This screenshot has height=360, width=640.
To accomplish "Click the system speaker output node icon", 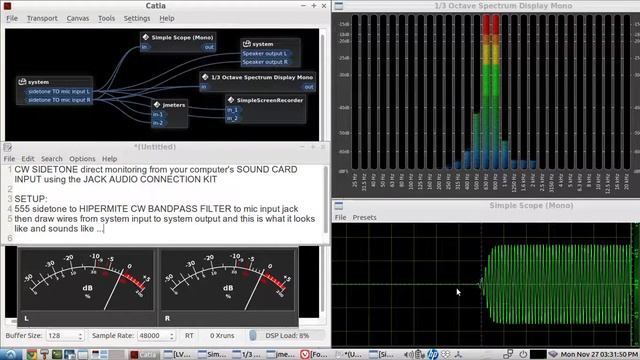I will [247, 44].
